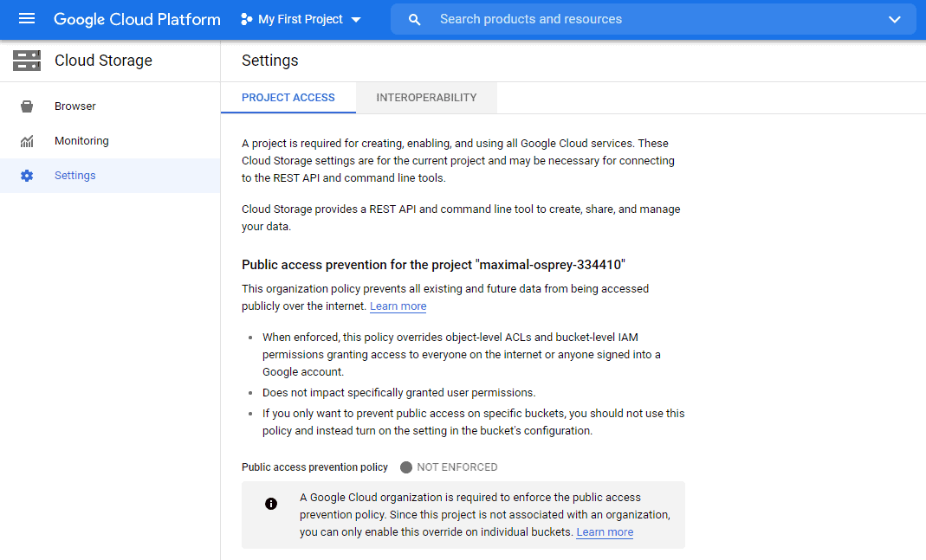Switch to the Interoperability tab
This screenshot has width=926, height=560.
(x=426, y=98)
